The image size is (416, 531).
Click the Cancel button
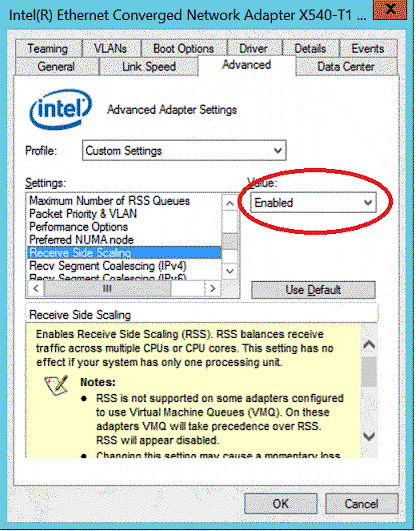coord(361,504)
